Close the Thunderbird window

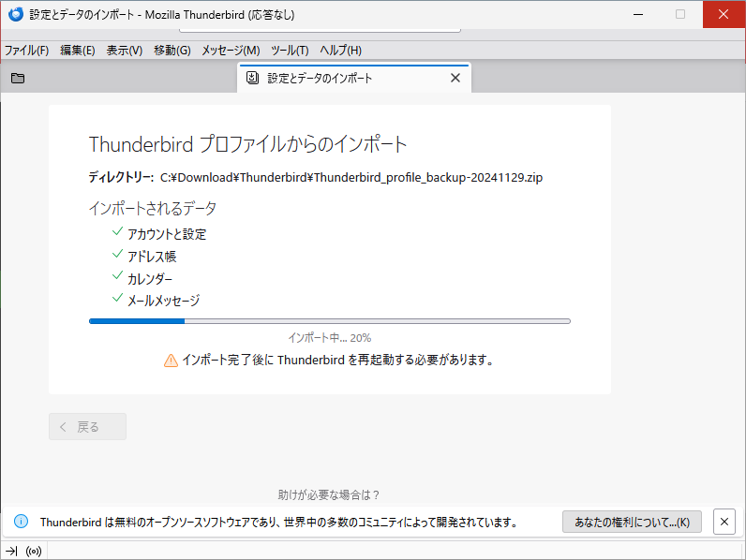[x=724, y=14]
